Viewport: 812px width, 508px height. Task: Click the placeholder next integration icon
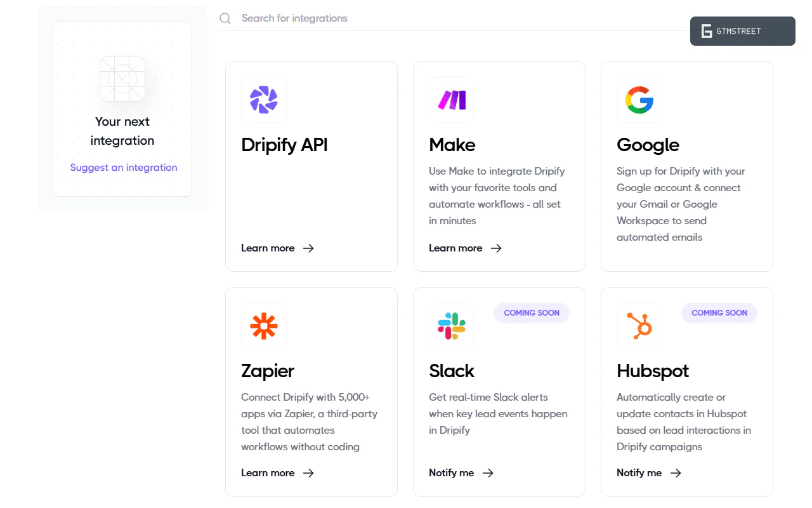[122, 79]
